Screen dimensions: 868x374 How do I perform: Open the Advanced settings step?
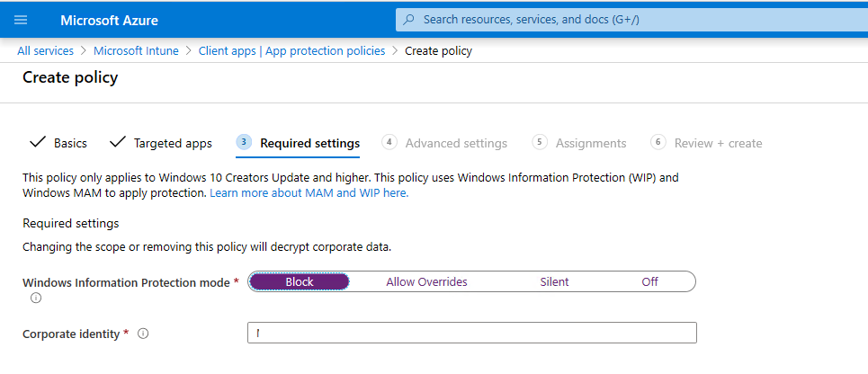(456, 143)
